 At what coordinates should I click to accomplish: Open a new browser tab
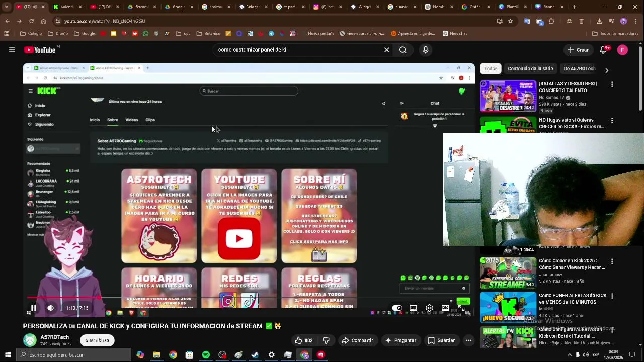[574, 7]
